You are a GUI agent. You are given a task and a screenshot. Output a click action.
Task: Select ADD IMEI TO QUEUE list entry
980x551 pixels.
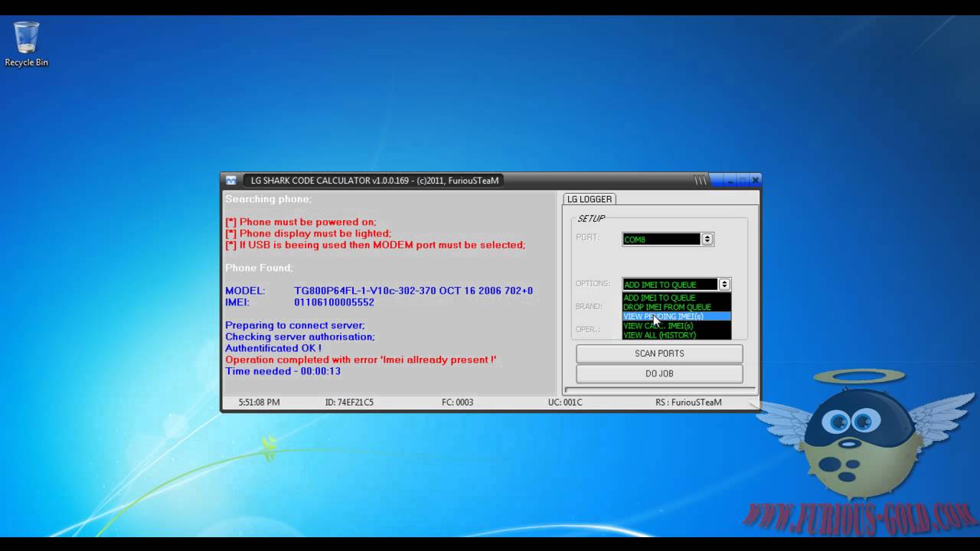(677, 298)
